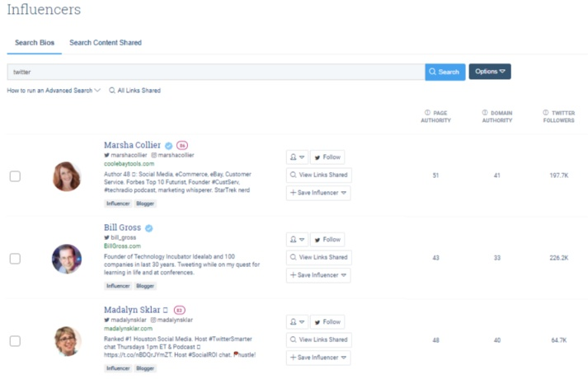Open the Madalyn Sklar name link
This screenshot has width=588, height=379.
132,310
